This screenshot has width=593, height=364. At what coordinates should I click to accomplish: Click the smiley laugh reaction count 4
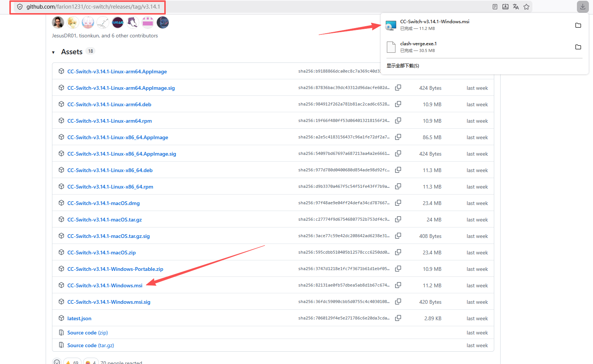(x=91, y=362)
